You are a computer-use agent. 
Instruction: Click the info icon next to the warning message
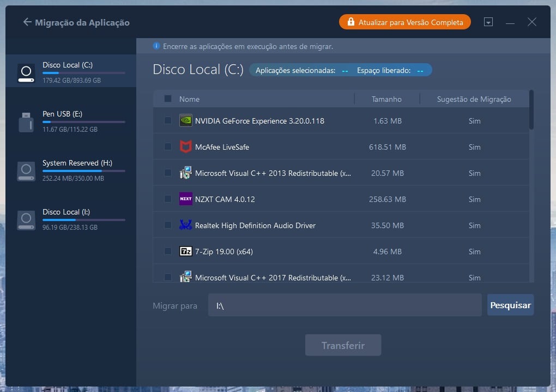[156, 46]
